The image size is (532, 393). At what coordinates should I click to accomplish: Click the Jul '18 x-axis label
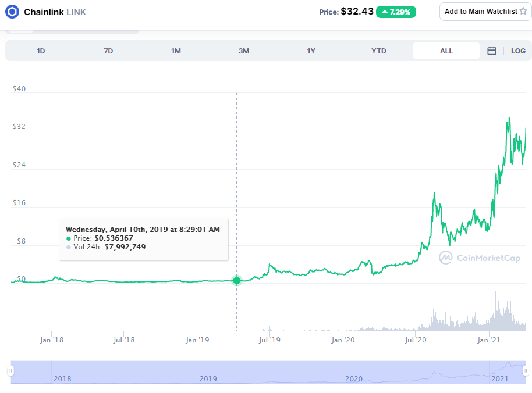tap(124, 340)
